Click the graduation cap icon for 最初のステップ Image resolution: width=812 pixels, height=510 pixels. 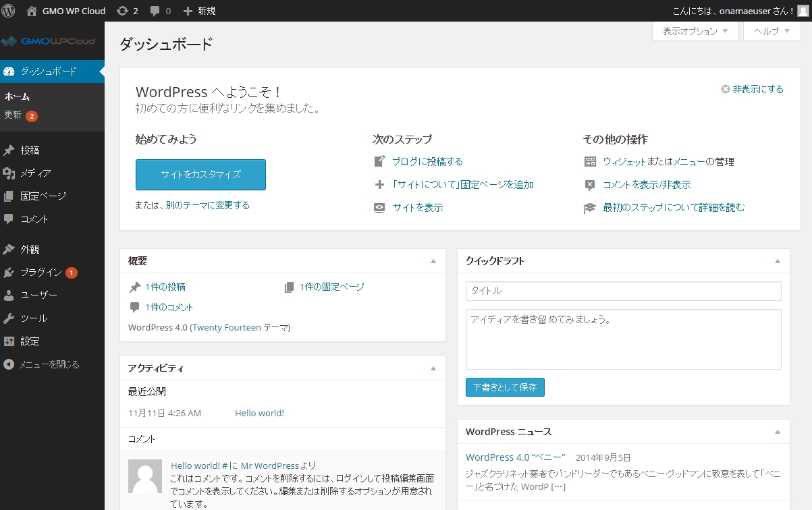pyautogui.click(x=590, y=208)
